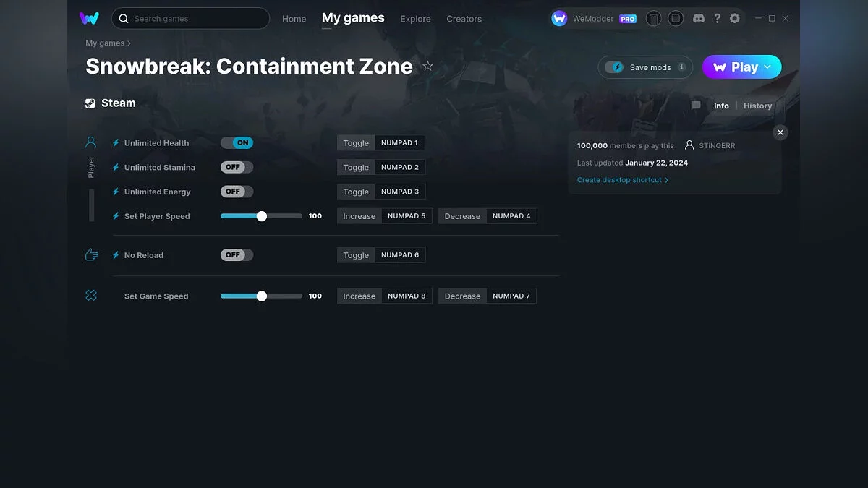868x488 pixels.
Task: Click the second round icon beside Discord
Action: [676, 18]
